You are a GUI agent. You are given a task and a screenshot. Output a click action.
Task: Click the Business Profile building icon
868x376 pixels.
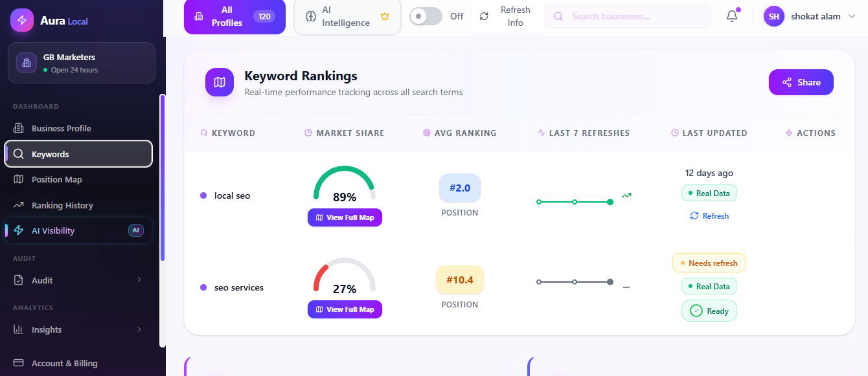pyautogui.click(x=19, y=128)
